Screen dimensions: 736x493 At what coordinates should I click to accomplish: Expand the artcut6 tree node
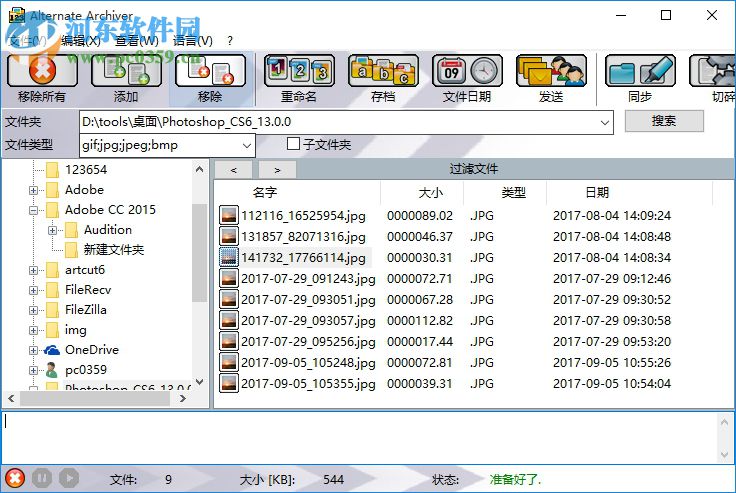(x=33, y=270)
